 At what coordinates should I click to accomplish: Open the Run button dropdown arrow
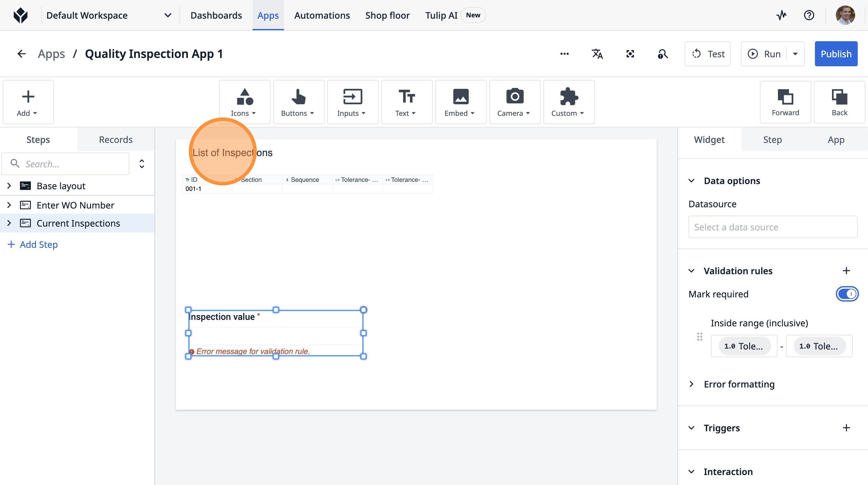[x=795, y=54]
